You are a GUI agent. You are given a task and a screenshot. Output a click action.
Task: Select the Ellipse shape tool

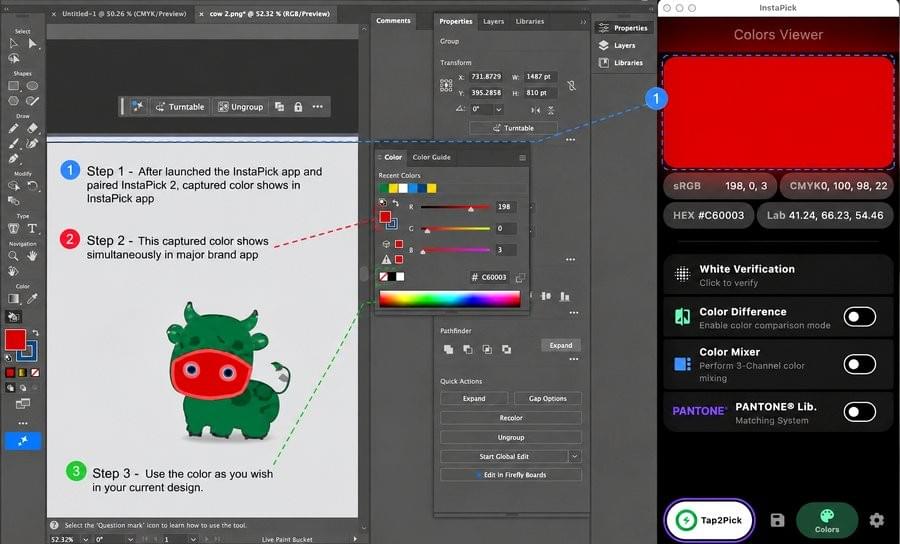pos(33,86)
